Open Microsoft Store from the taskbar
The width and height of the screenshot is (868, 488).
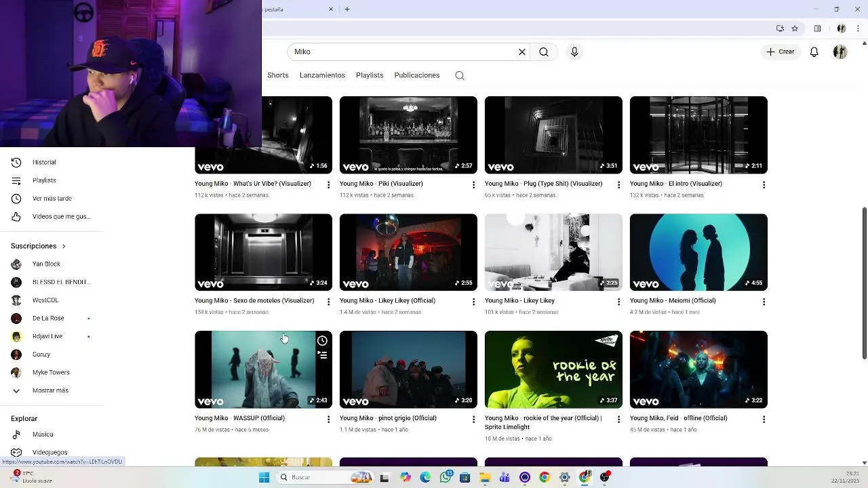pyautogui.click(x=465, y=477)
